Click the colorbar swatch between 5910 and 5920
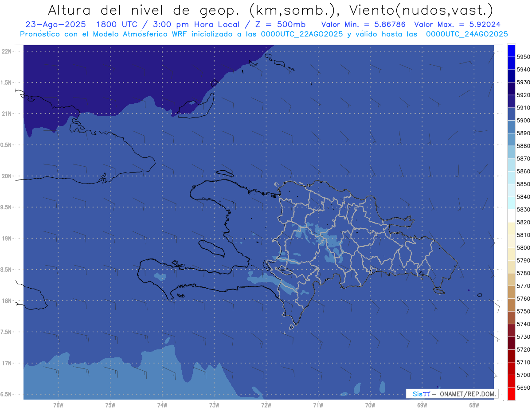Viewport: 532px width, 411px height. 511,101
